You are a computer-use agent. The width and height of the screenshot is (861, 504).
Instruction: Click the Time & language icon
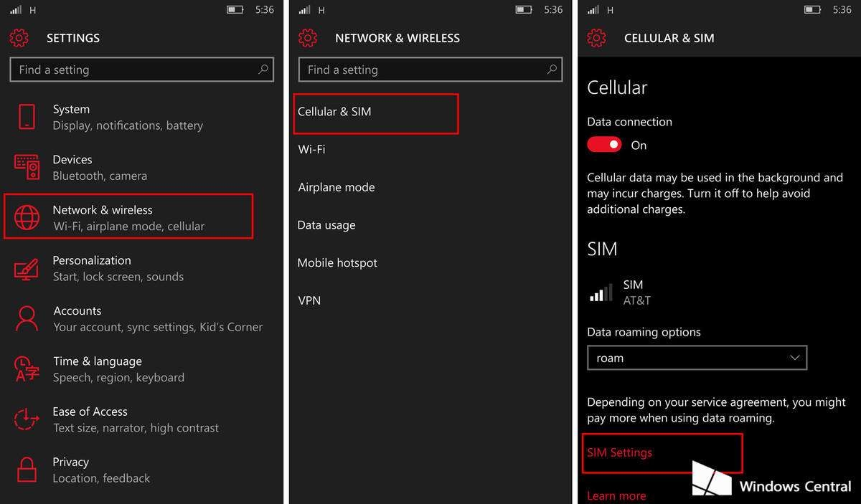(27, 369)
